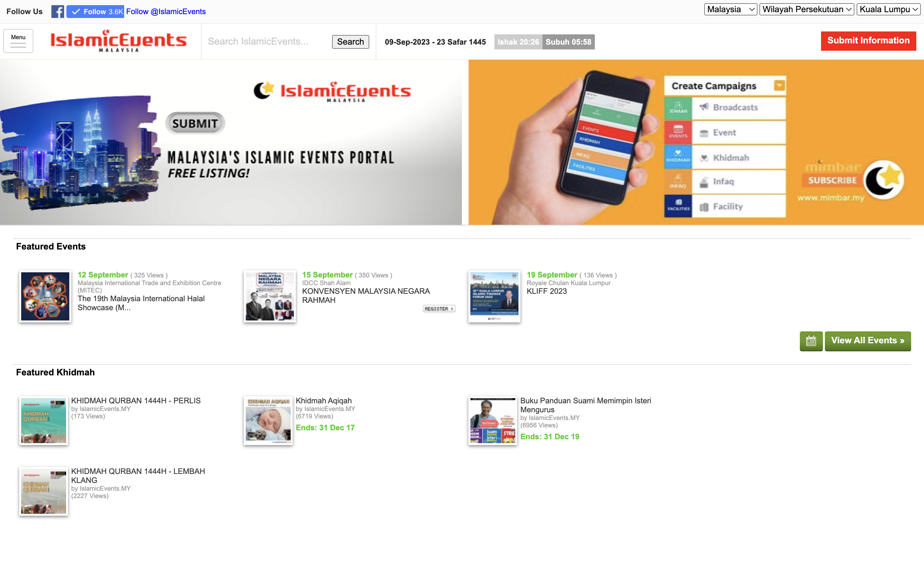Click the Submit Information button
Screen dimensions: 924x578
pyautogui.click(x=868, y=41)
